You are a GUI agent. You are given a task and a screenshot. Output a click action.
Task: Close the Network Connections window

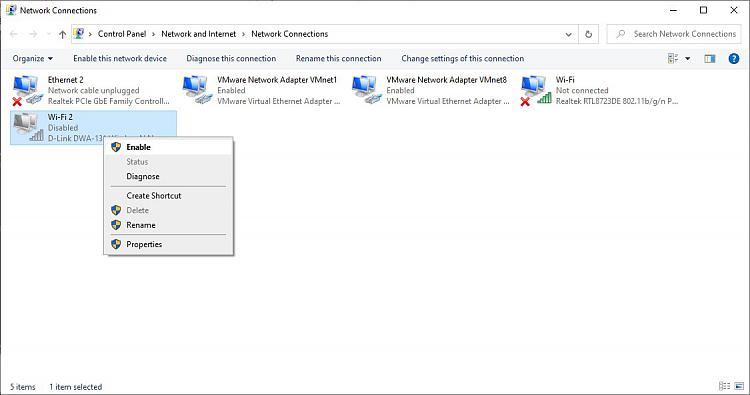pos(734,10)
